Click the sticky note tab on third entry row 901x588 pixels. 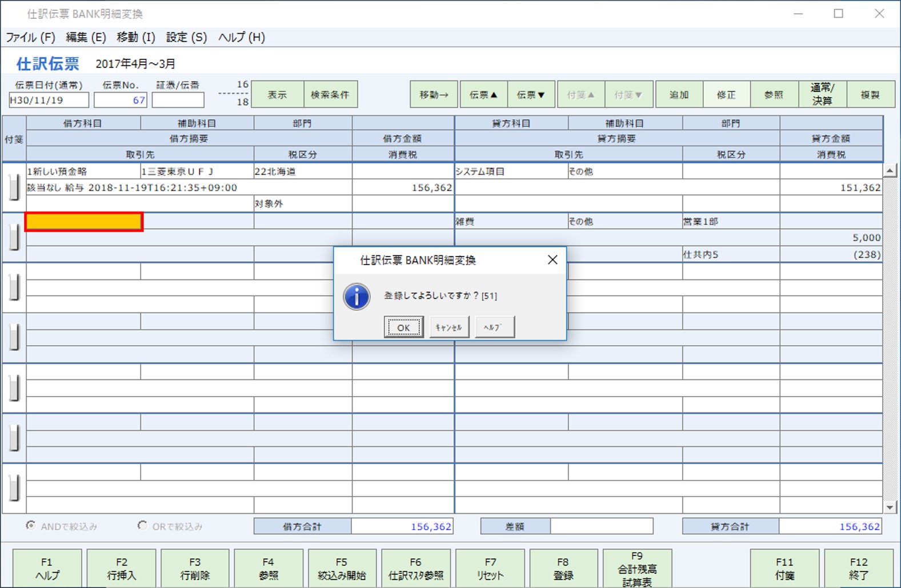point(14,287)
